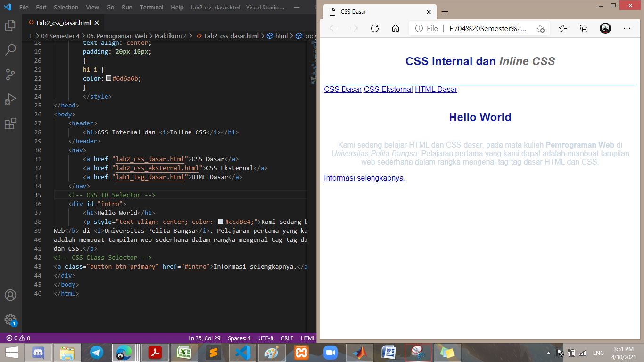The height and width of the screenshot is (362, 644).
Task: Open the File menu in VS Code
Action: tap(24, 7)
